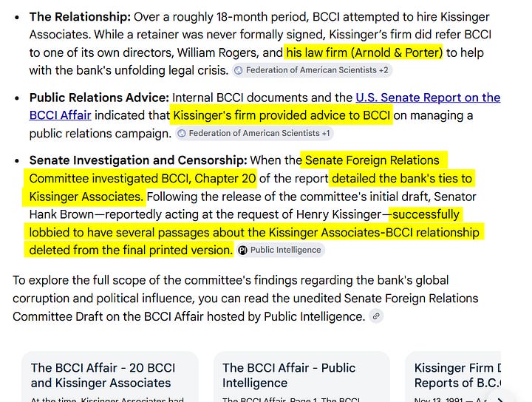Open the Kissinger Firm Reports of B.C. card

453,377
